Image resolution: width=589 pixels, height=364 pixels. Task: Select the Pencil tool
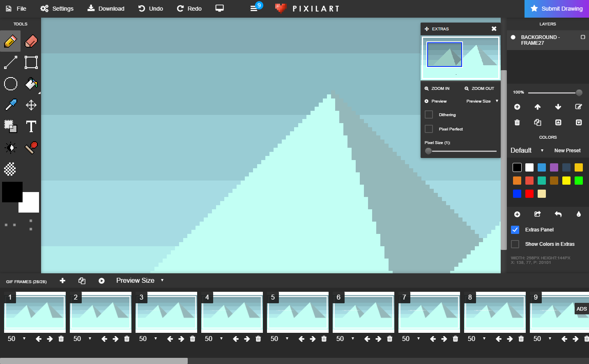(x=11, y=41)
